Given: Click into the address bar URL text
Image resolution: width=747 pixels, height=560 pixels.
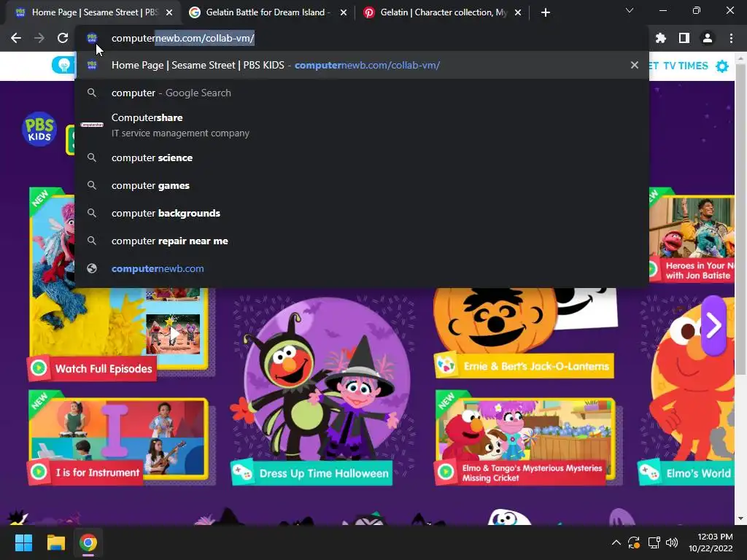Looking at the screenshot, I should point(183,38).
